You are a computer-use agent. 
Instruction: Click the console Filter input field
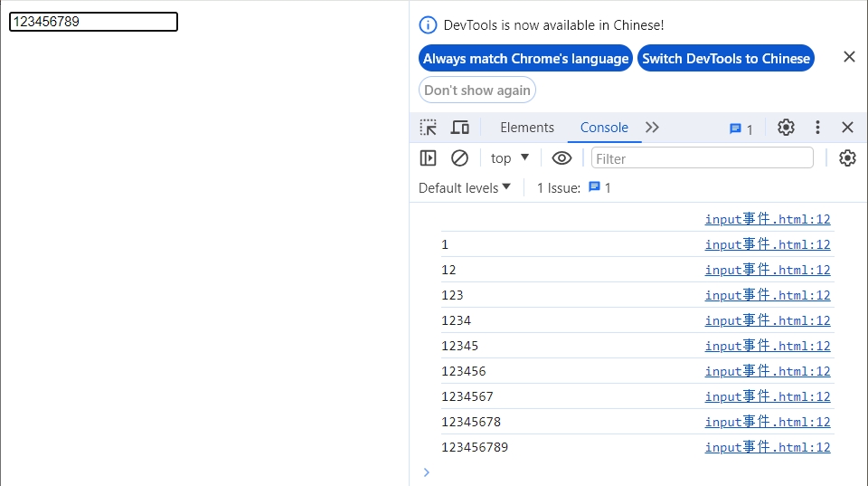[x=702, y=158]
